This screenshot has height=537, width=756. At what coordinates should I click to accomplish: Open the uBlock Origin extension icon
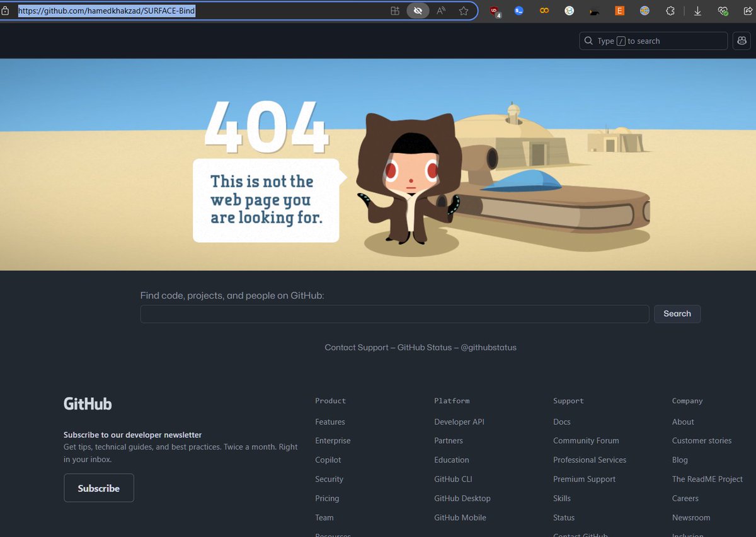click(495, 11)
